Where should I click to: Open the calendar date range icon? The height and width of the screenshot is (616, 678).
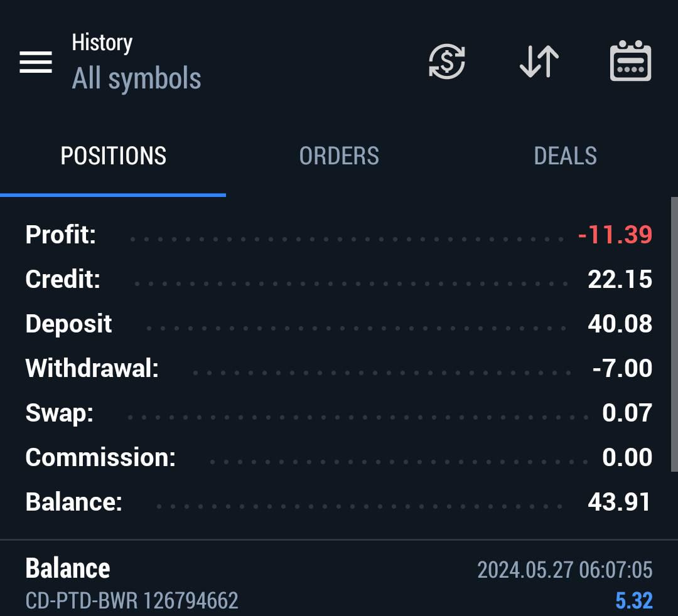tap(630, 61)
